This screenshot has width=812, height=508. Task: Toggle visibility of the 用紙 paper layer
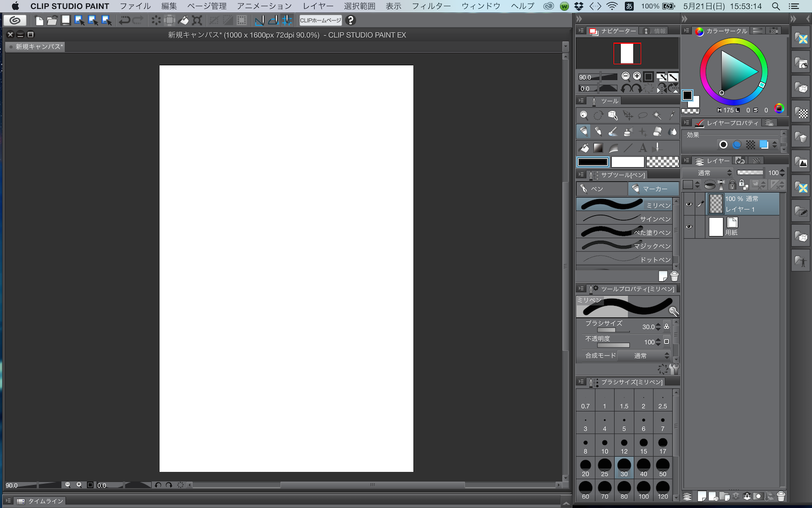(x=689, y=227)
